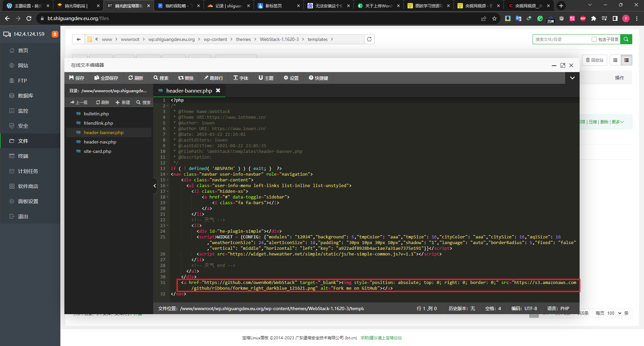
Task: Click the 编码: UTF-8 status entry
Action: click(524, 308)
